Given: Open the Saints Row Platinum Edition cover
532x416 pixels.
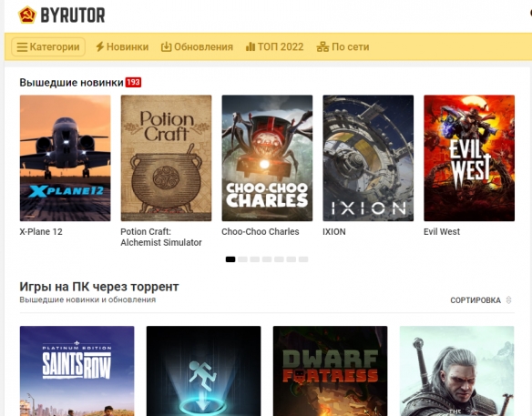Looking at the screenshot, I should point(77,370).
